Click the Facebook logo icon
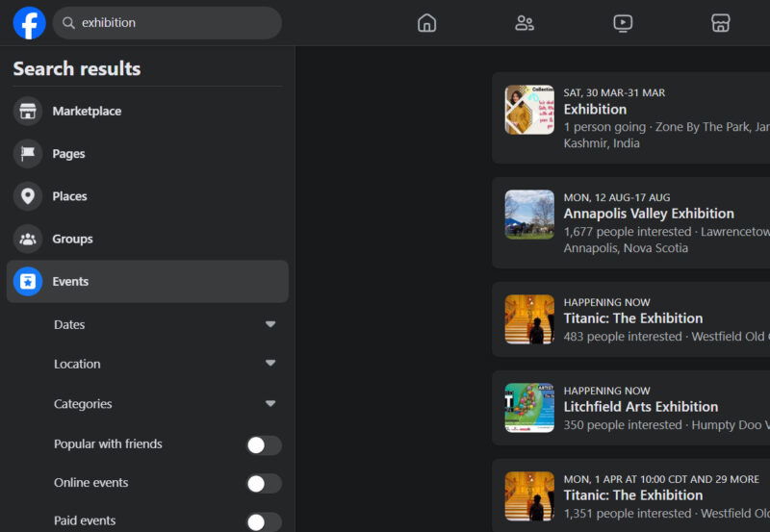 pos(30,23)
